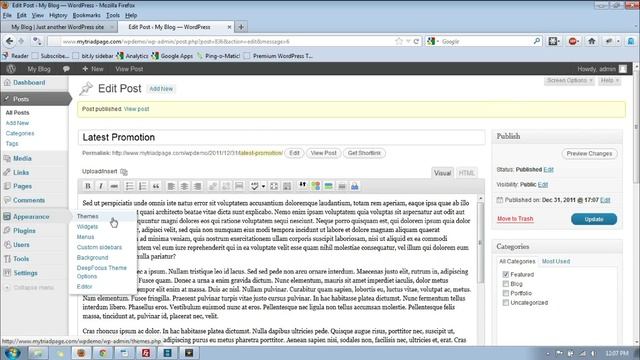Click the colorful boxes shortcode icon
The width and height of the screenshot is (640, 360).
pos(316,186)
